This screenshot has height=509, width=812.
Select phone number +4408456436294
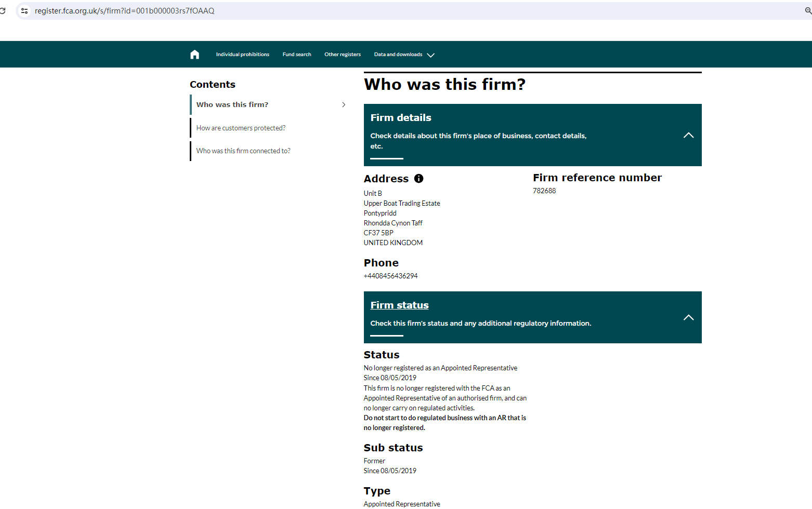(390, 276)
